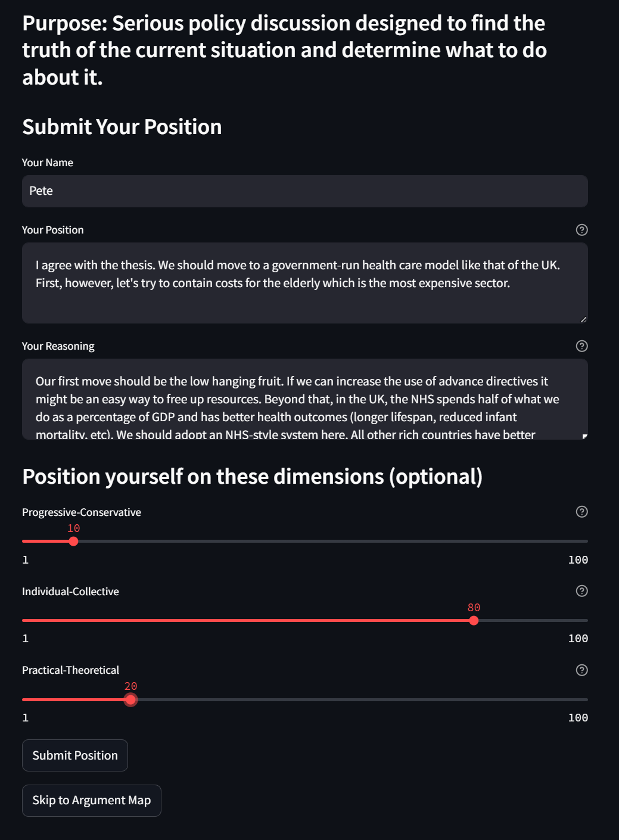This screenshot has width=619, height=840.
Task: Click the Skip to Argument Map button
Action: [x=92, y=801]
